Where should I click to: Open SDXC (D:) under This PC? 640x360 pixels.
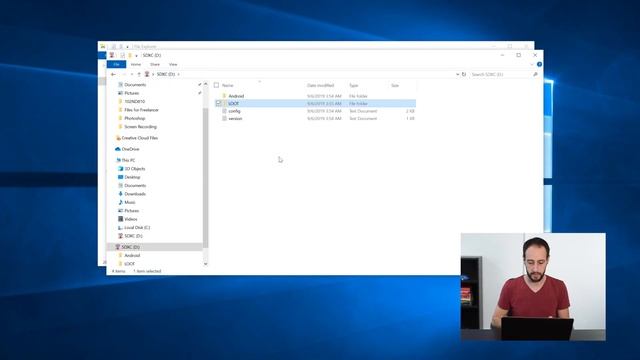133,236
